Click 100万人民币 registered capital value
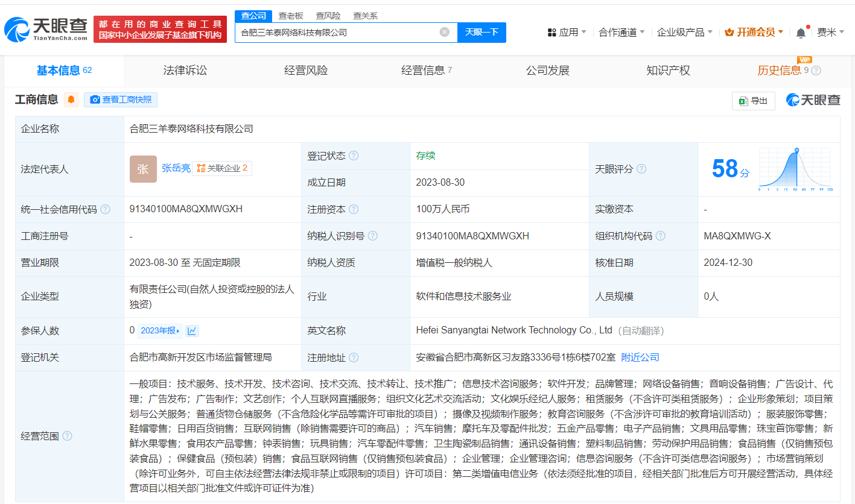 pyautogui.click(x=443, y=209)
